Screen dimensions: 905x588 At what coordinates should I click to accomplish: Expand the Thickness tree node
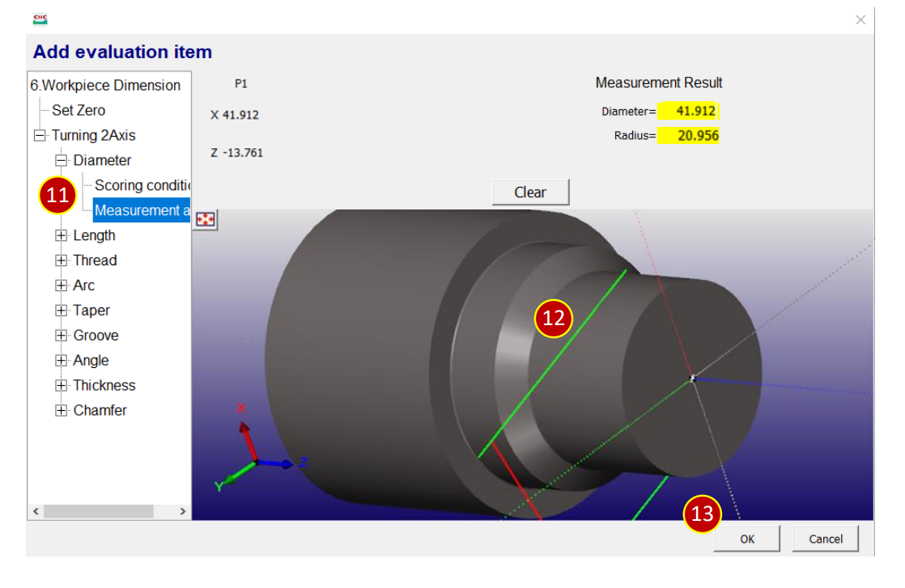click(62, 385)
